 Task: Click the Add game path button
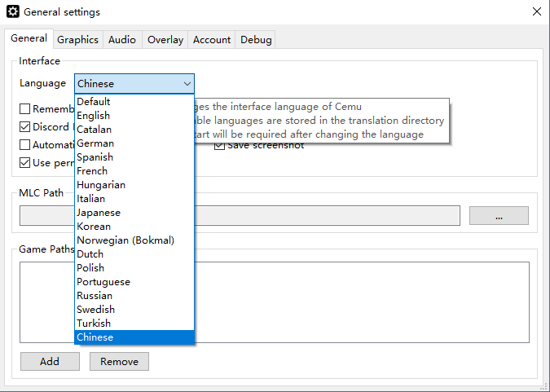pyautogui.click(x=50, y=362)
